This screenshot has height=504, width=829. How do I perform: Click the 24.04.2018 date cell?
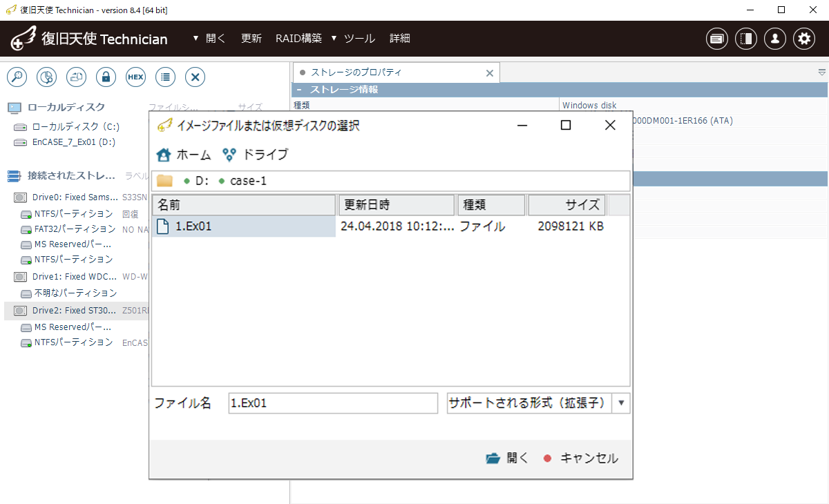pyautogui.click(x=398, y=226)
